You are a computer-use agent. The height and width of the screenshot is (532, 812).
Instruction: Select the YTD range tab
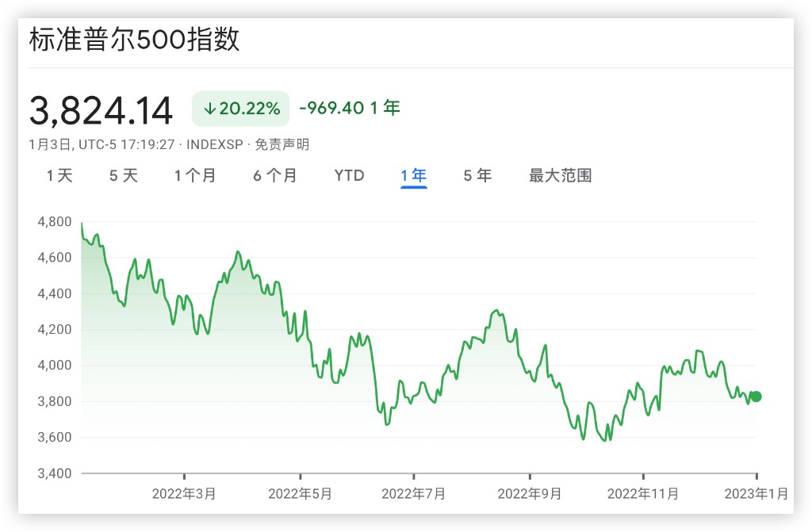point(349,175)
